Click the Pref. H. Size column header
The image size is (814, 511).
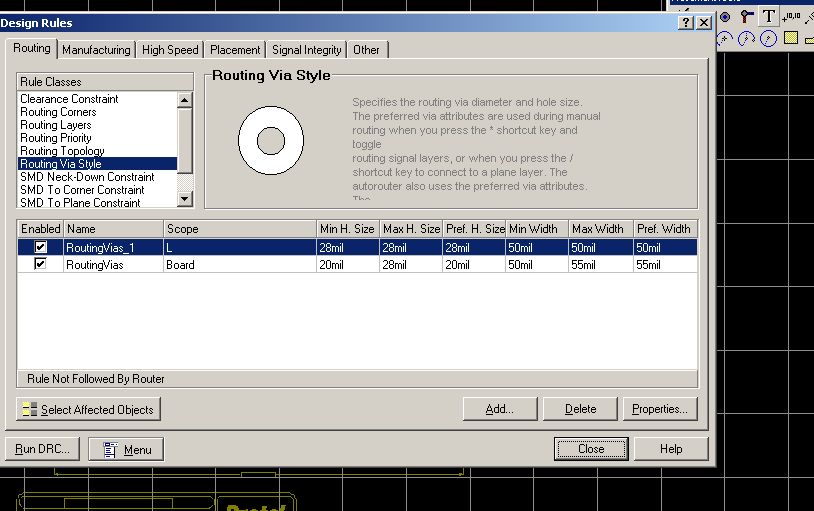[x=474, y=228]
